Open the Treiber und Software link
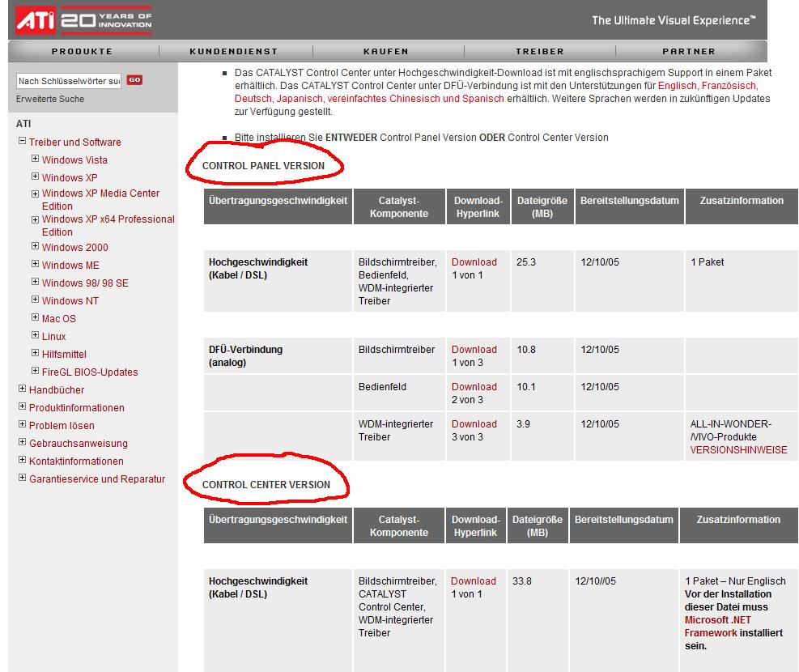Screen dimensions: 799x672 pos(75,142)
